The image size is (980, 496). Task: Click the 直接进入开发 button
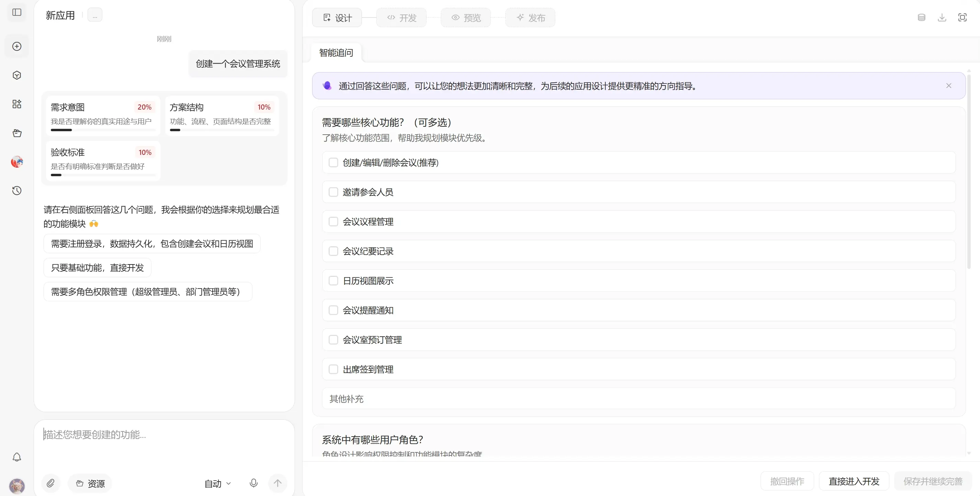pyautogui.click(x=854, y=481)
